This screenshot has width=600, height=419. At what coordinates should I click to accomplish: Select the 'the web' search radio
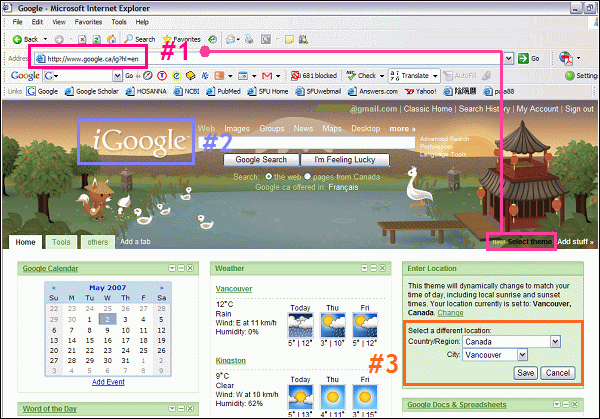coord(269,176)
